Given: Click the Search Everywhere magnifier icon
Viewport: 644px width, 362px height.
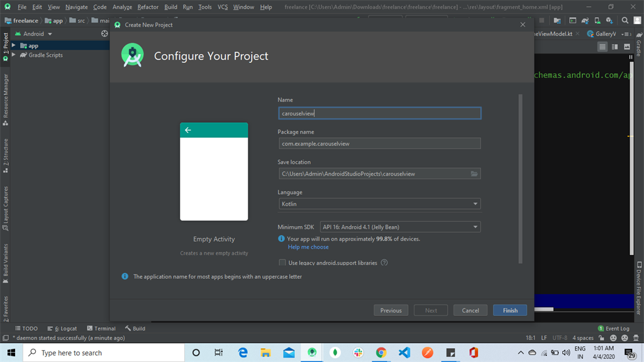Looking at the screenshot, I should (625, 20).
